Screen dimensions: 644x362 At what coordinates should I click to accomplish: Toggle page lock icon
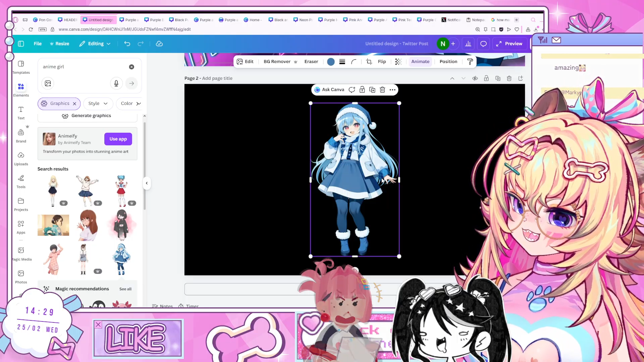click(x=486, y=78)
